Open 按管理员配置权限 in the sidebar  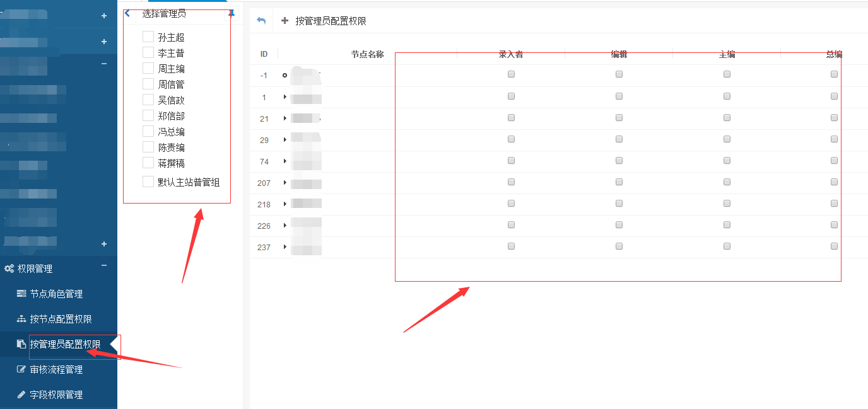[59, 344]
